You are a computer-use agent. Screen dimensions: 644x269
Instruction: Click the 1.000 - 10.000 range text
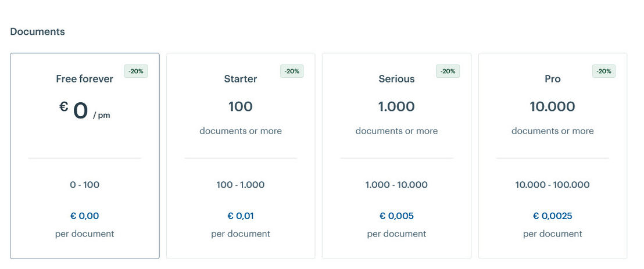(397, 185)
